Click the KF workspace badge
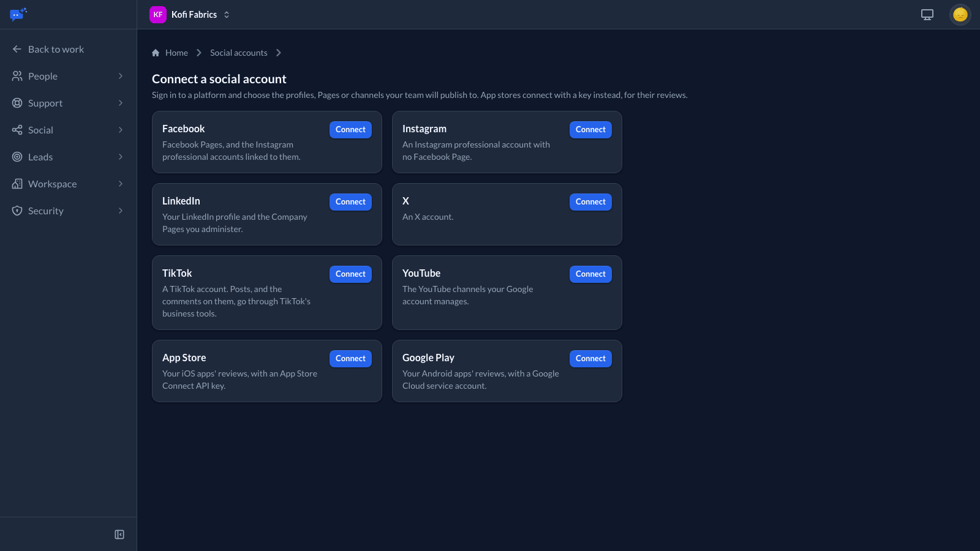This screenshot has height=551, width=980. pyautogui.click(x=158, y=15)
